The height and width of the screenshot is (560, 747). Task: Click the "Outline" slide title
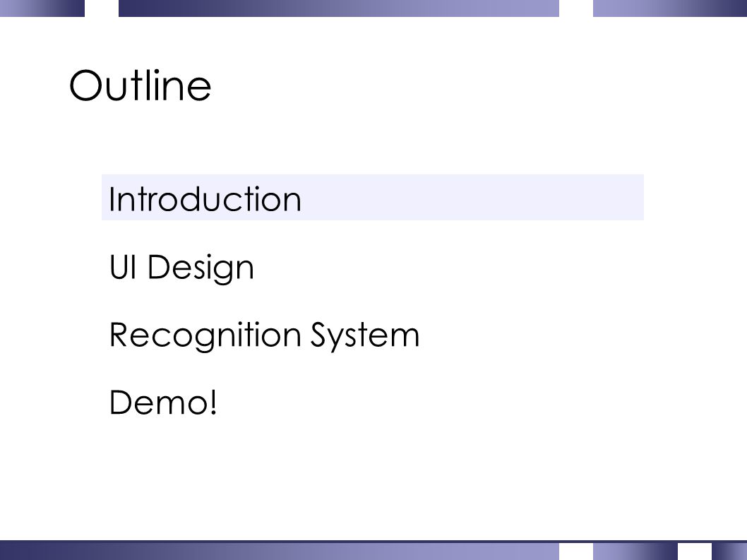(x=140, y=85)
